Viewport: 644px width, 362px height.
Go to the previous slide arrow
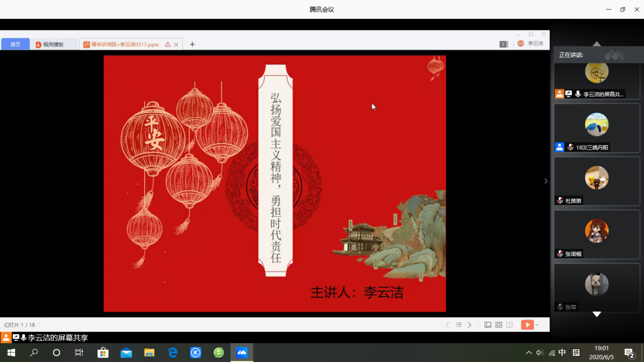point(447,325)
